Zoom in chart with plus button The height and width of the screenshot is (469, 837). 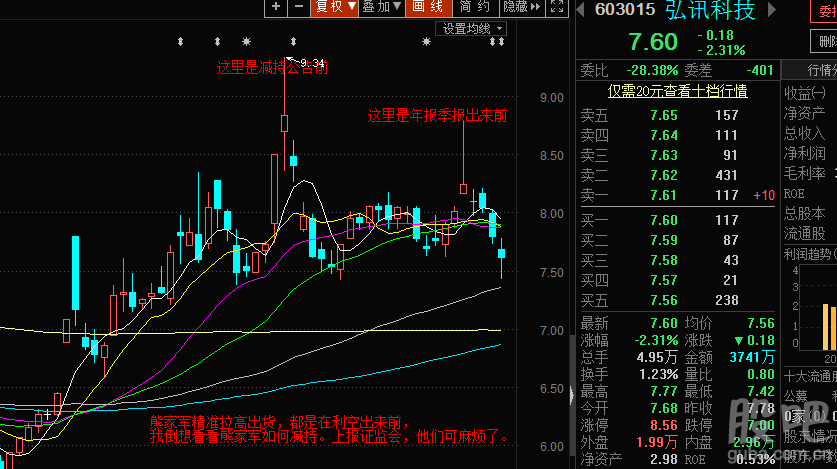[x=276, y=7]
